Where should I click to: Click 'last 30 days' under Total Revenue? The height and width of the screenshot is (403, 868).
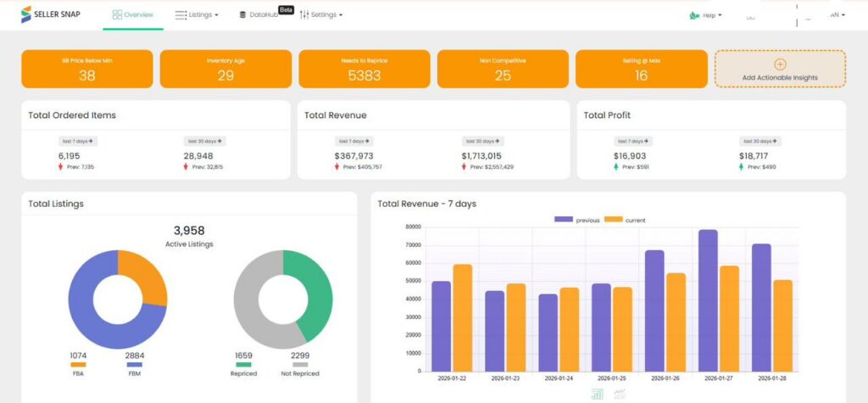(482, 141)
